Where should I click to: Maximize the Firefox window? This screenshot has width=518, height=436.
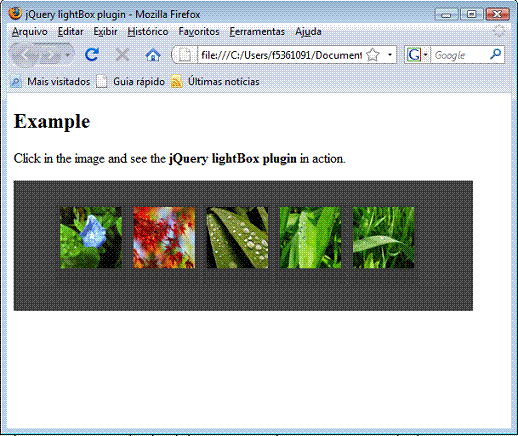(x=471, y=14)
